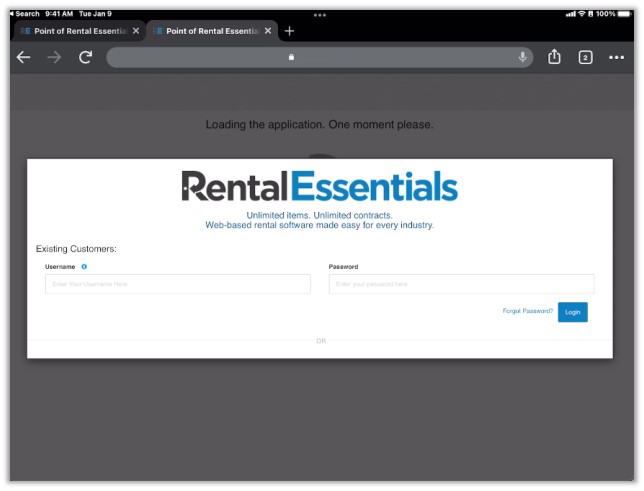Image resolution: width=644 pixels, height=491 pixels.
Task: Follow the Forgot Password? link
Action: pos(527,311)
